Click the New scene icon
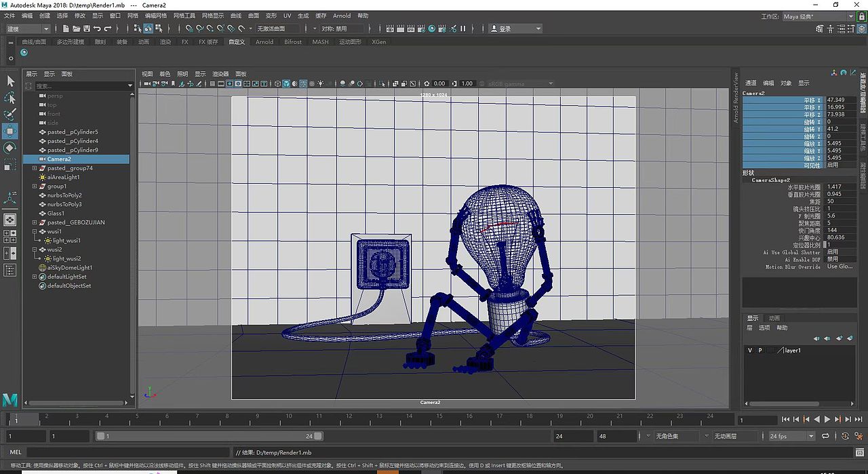 65,28
